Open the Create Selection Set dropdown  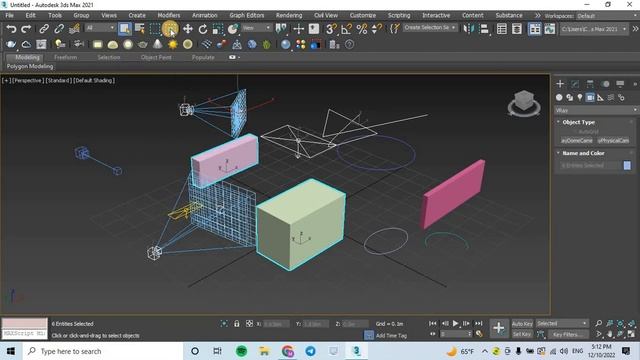(x=430, y=28)
